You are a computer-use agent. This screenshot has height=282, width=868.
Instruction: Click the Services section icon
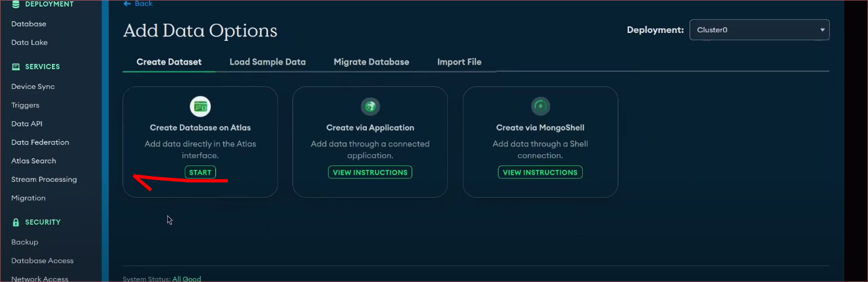click(x=16, y=67)
